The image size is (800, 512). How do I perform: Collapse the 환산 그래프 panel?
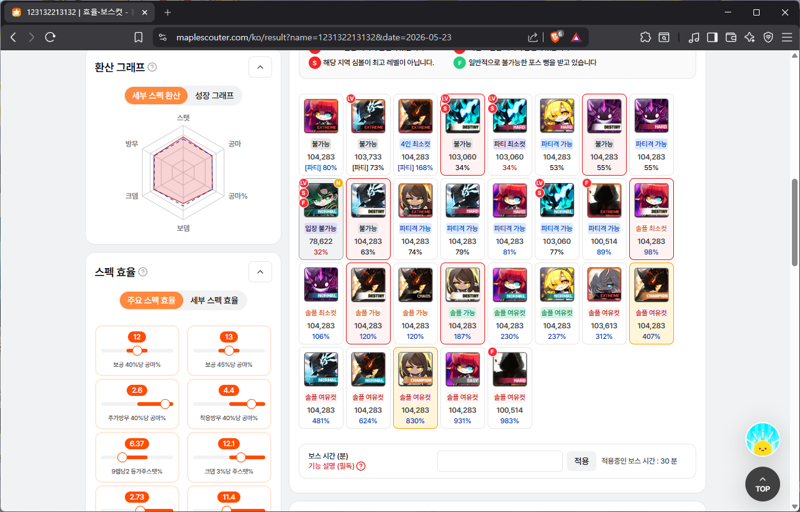coord(260,67)
